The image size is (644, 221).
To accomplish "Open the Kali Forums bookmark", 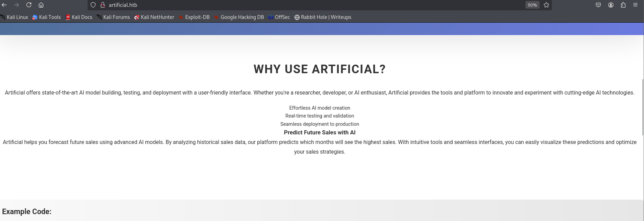I will click(113, 17).
